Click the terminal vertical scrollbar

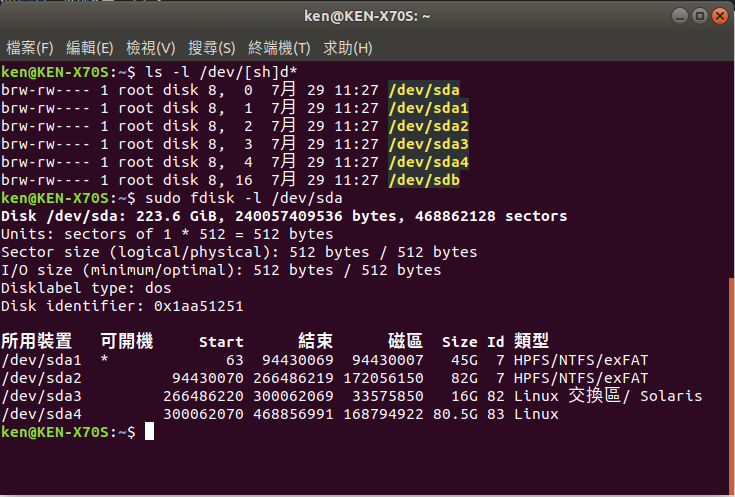[x=732, y=384]
